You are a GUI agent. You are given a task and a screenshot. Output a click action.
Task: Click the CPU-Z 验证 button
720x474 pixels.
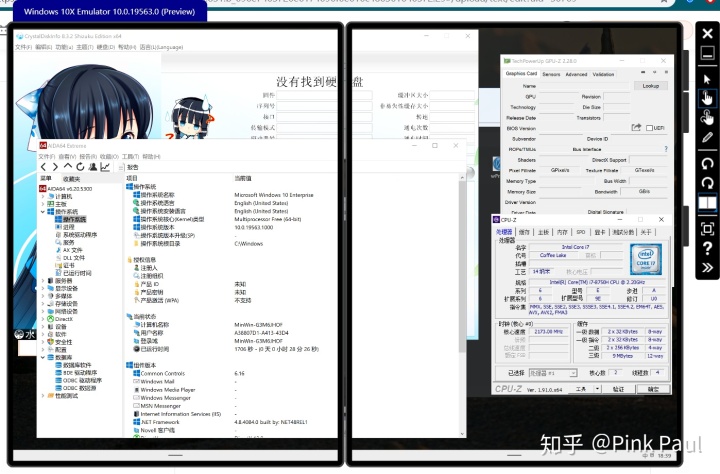(619, 389)
